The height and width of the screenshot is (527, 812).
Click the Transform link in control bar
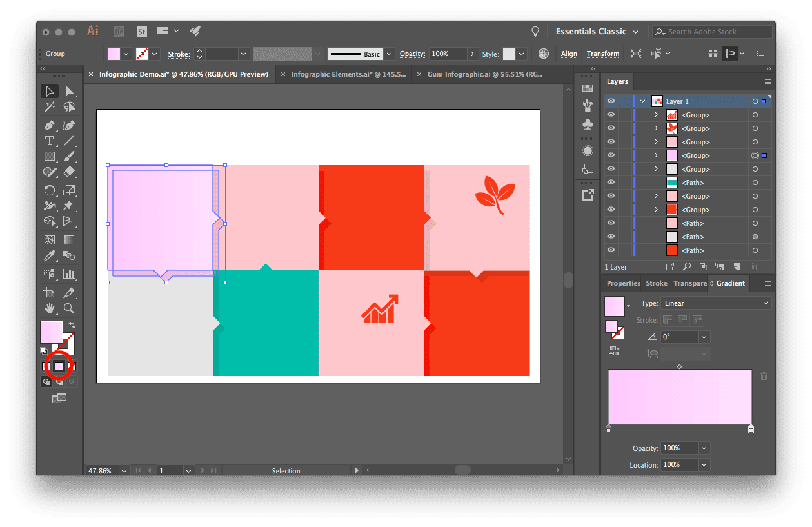603,54
